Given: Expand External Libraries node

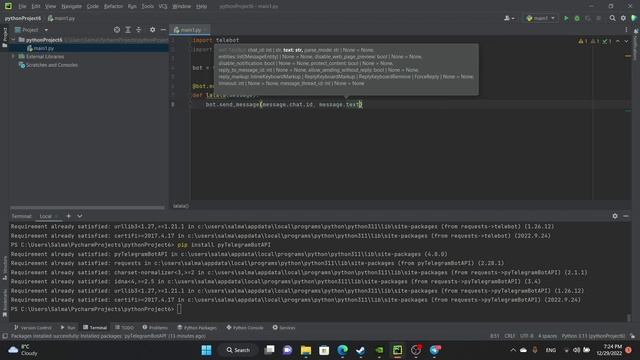Looking at the screenshot, I should point(13,57).
